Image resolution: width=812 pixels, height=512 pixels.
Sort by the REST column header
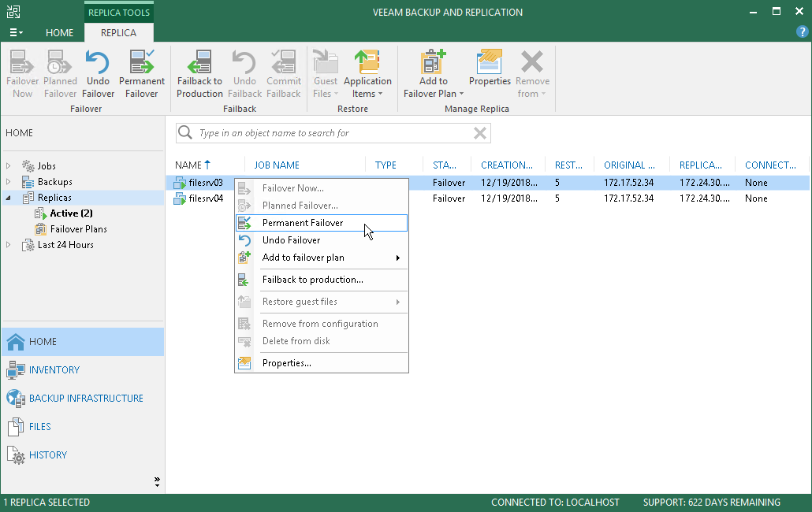[569, 165]
